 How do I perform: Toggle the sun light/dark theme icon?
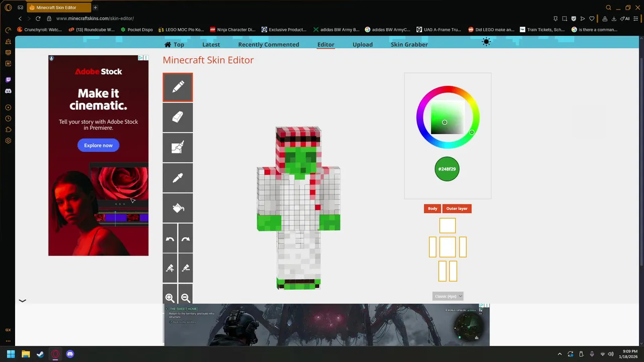coord(486,42)
